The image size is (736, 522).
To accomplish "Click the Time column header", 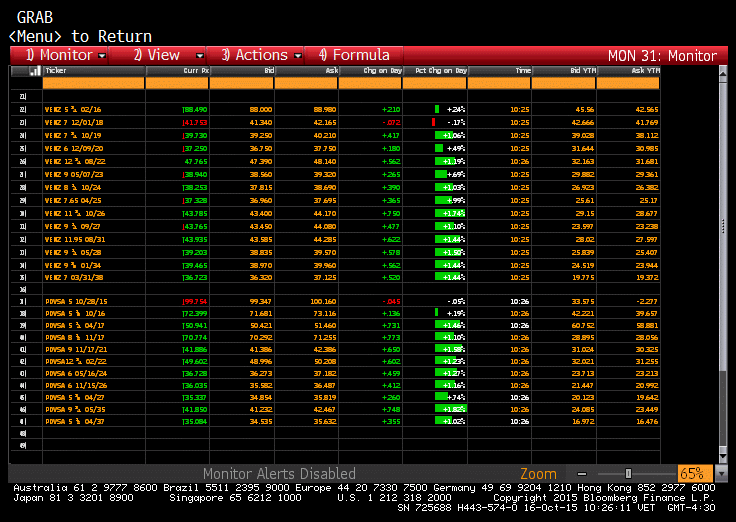I will point(499,71).
